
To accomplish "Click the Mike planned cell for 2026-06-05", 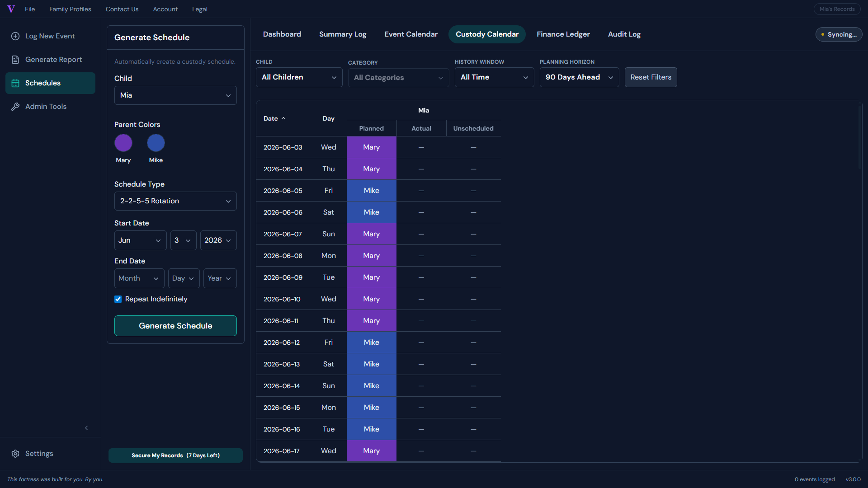I will pyautogui.click(x=372, y=191).
